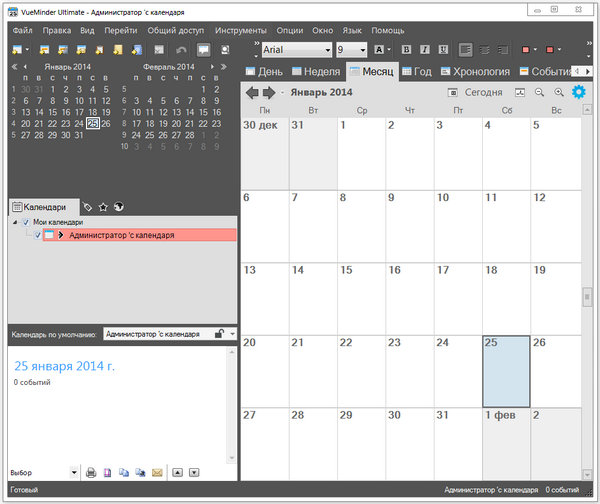Toggle Администратор 'с календаря checkbox
The image size is (600, 504).
tap(37, 235)
